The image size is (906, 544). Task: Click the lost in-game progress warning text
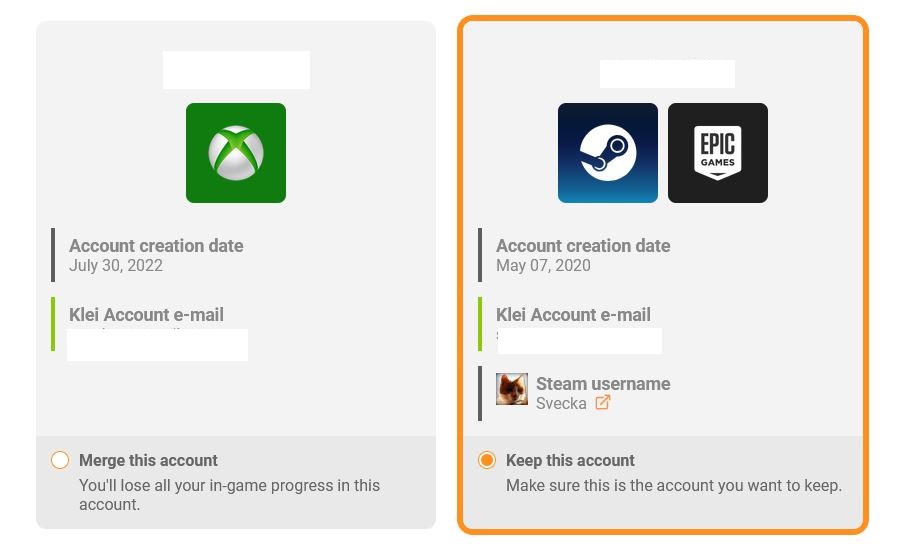tap(229, 494)
